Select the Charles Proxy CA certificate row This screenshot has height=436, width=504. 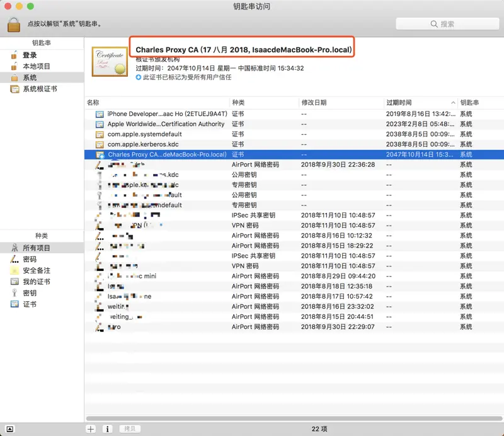[x=294, y=154]
